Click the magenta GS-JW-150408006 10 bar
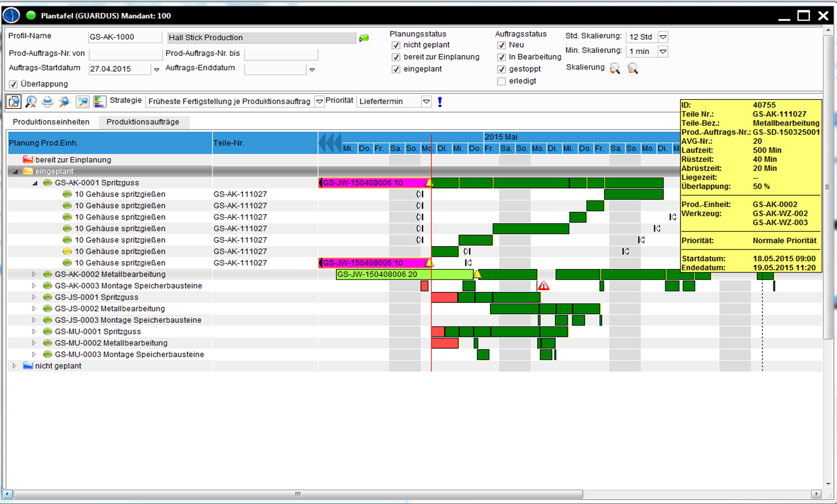The image size is (837, 504). pos(373,183)
